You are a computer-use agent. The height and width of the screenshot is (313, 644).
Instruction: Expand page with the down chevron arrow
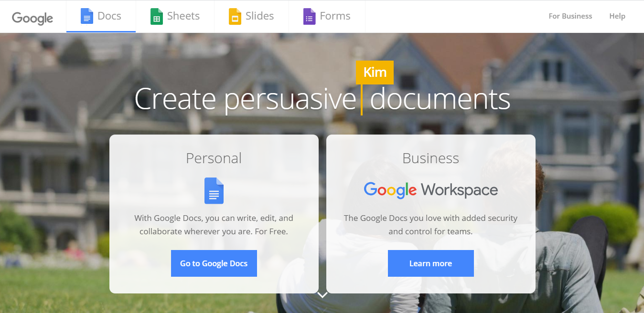pyautogui.click(x=322, y=295)
